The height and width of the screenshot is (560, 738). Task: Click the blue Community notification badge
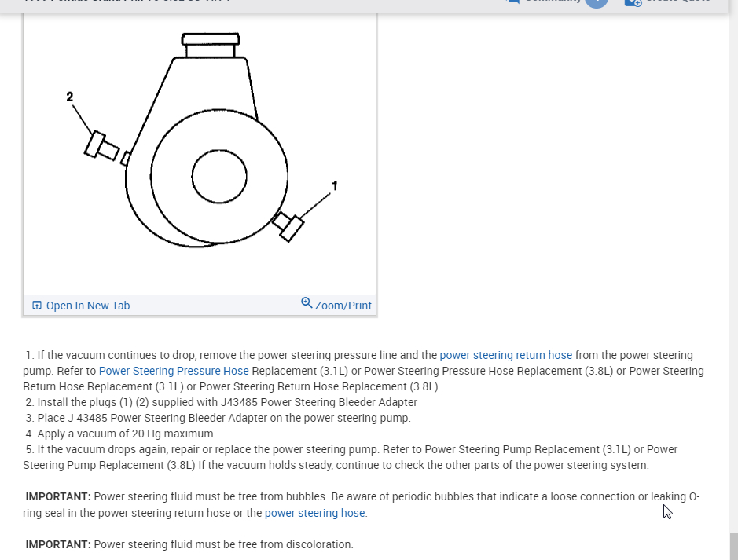click(x=597, y=2)
